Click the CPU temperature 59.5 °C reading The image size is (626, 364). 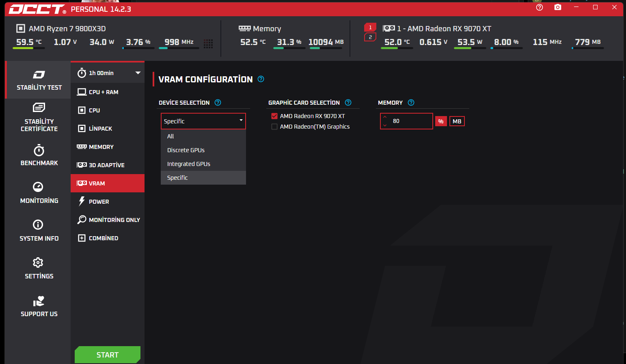(29, 42)
